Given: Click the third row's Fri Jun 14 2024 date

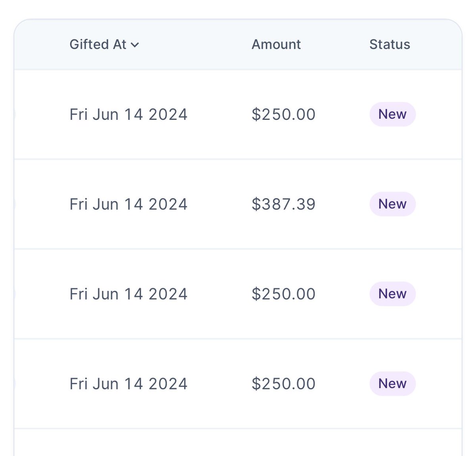Looking at the screenshot, I should tap(128, 294).
